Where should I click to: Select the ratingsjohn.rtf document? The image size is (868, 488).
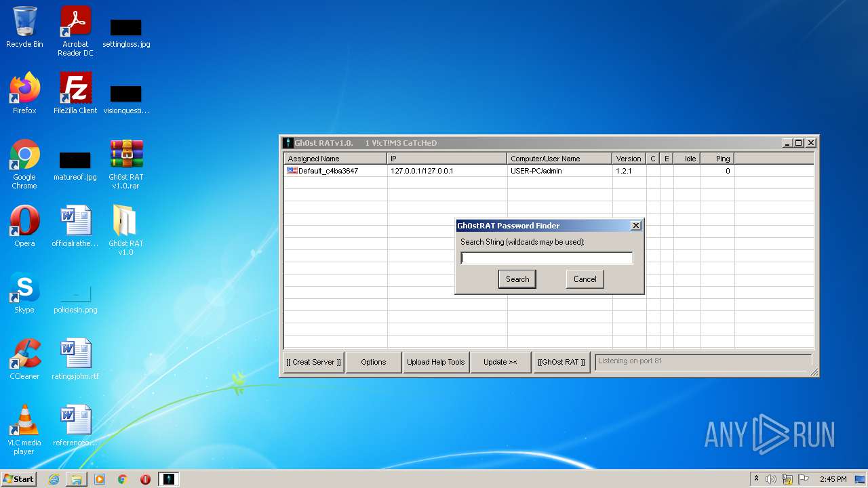point(75,359)
